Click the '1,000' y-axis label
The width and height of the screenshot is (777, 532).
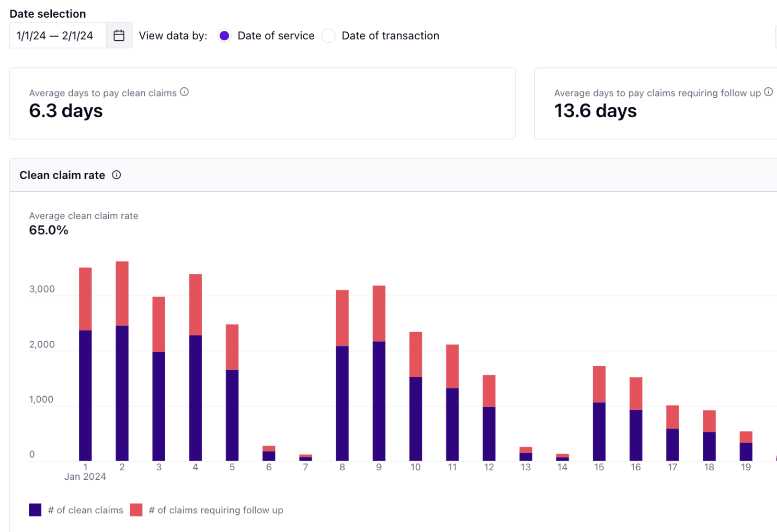[41, 399]
